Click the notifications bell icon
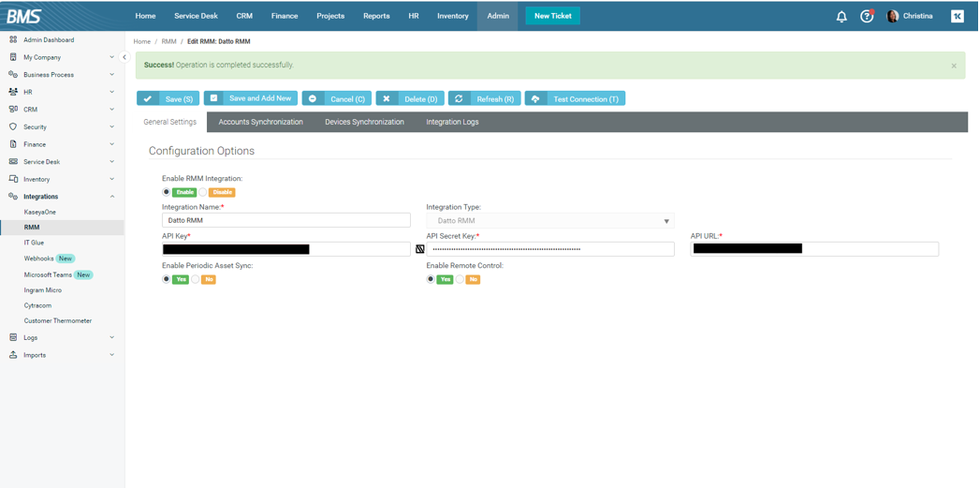This screenshot has height=488, width=980. pyautogui.click(x=841, y=16)
